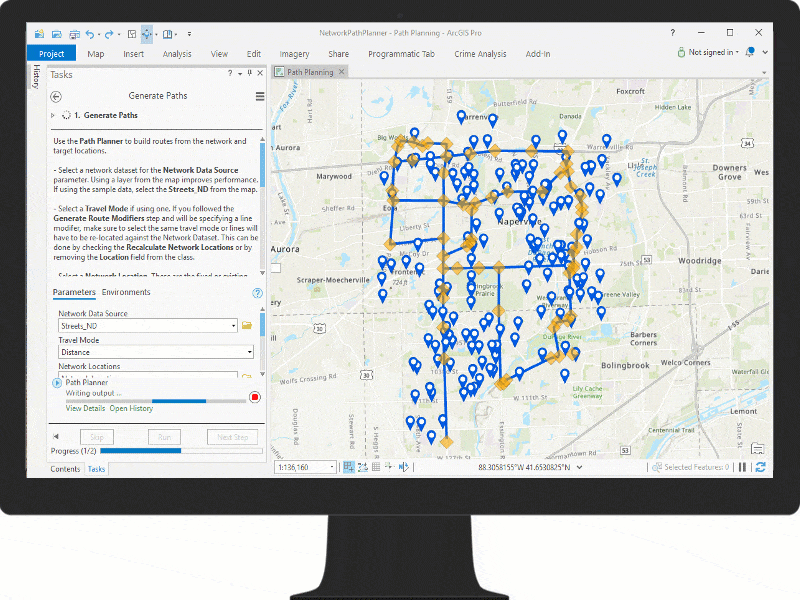Click the layout square icon in quick access toolbar
800x600 pixels.
point(132,34)
